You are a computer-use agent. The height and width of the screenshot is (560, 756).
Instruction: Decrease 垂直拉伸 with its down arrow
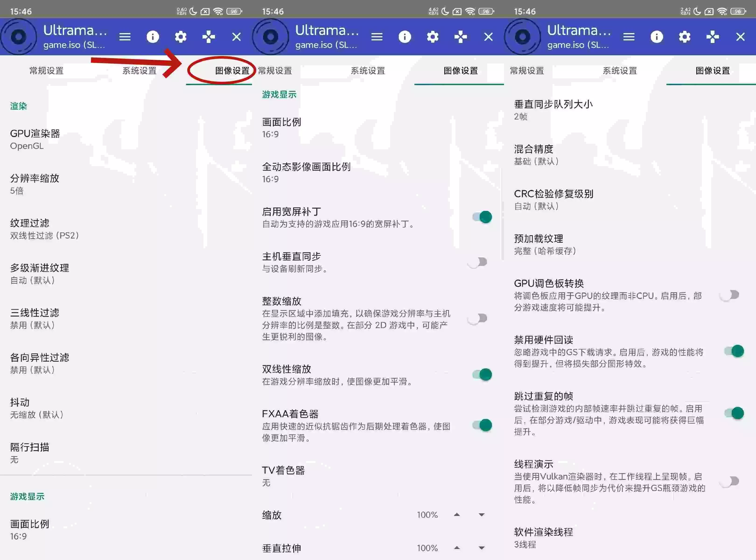[481, 548]
